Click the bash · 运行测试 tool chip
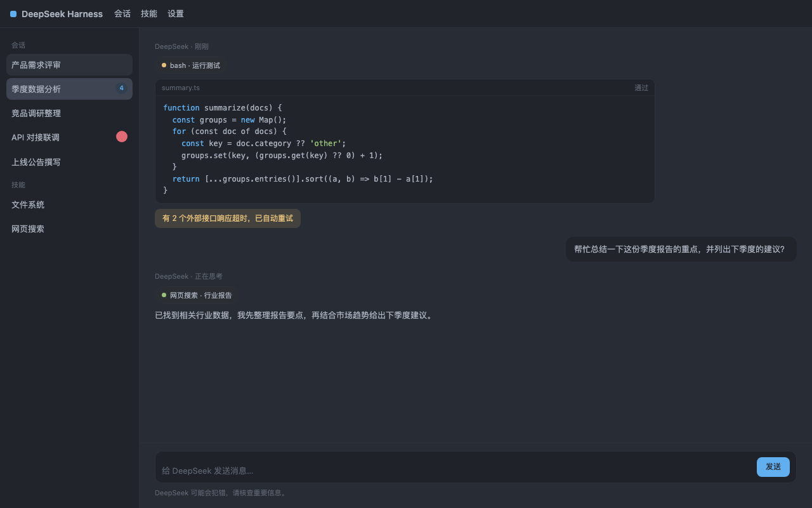The image size is (812, 508). tap(191, 65)
